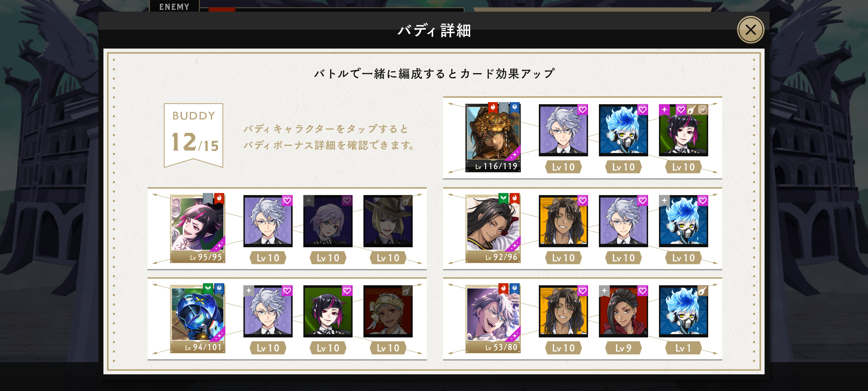Tap the Lv 10 label under top-row silver-haired buddy
Image resolution: width=868 pixels, height=391 pixels.
563,167
